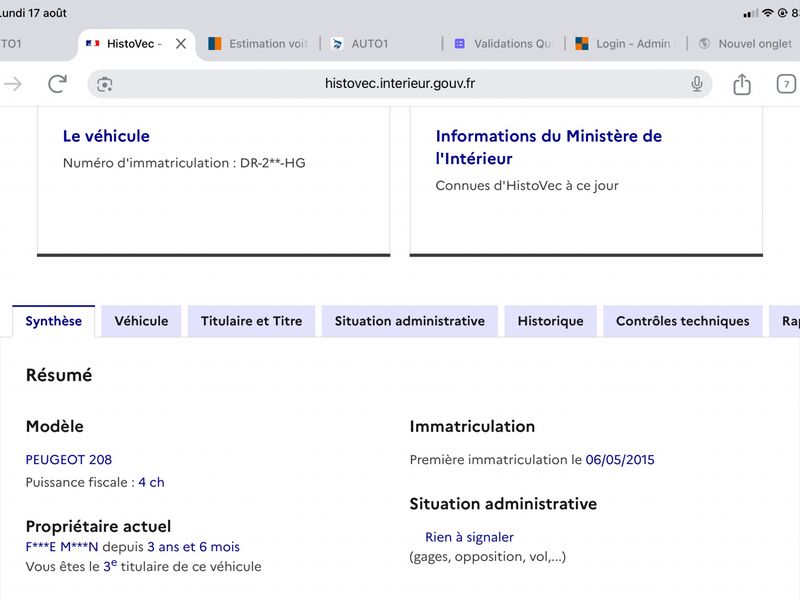This screenshot has height=600, width=800.
Task: Click the Immatriculation heading
Action: point(472,427)
